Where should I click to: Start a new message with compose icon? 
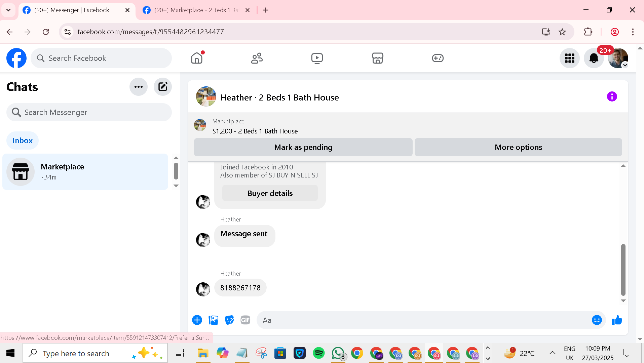[163, 87]
